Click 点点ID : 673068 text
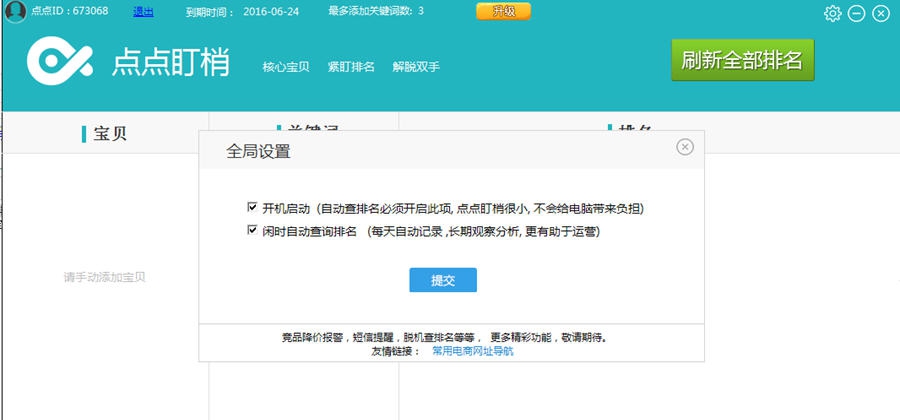This screenshot has width=900, height=420. pyautogui.click(x=69, y=11)
